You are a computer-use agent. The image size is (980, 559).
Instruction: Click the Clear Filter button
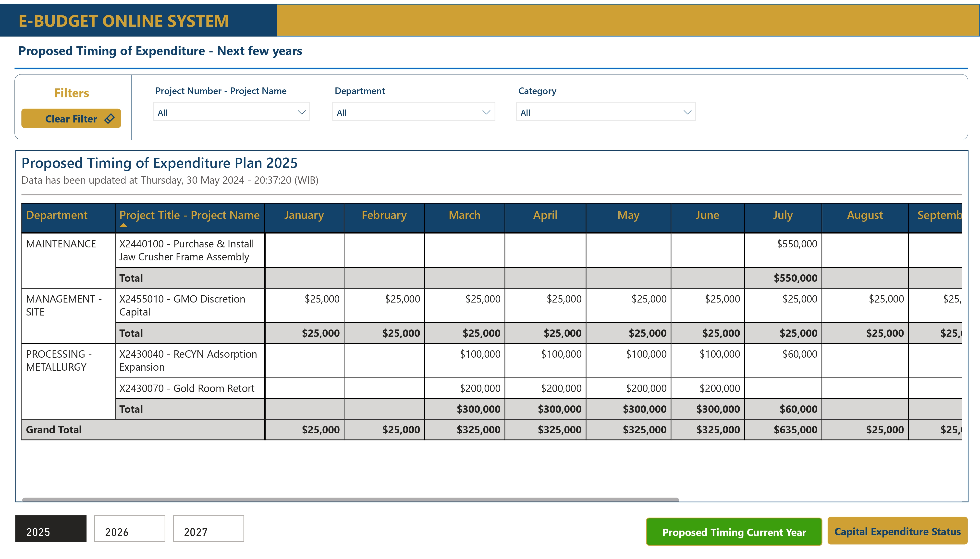[71, 119]
